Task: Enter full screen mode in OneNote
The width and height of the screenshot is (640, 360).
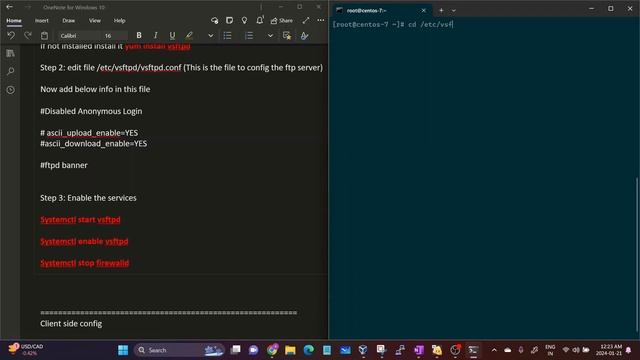Action: click(x=306, y=20)
